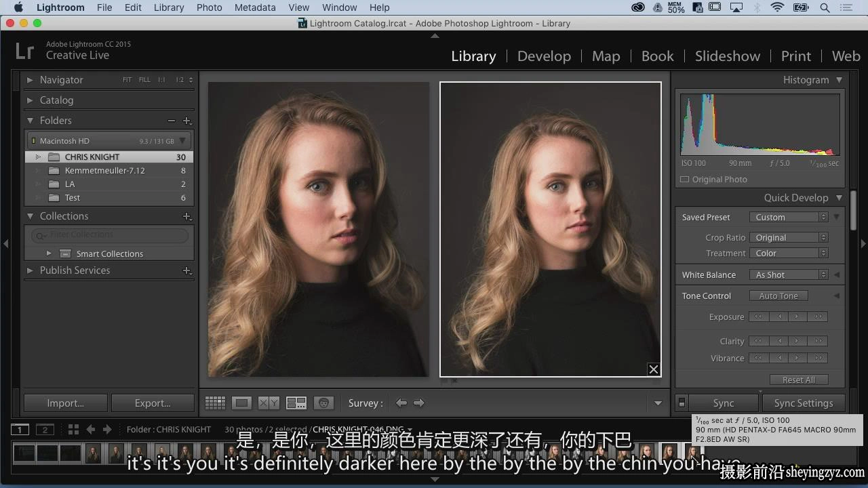This screenshot has height=488, width=868.
Task: Click Sync Settings button
Action: tap(804, 403)
